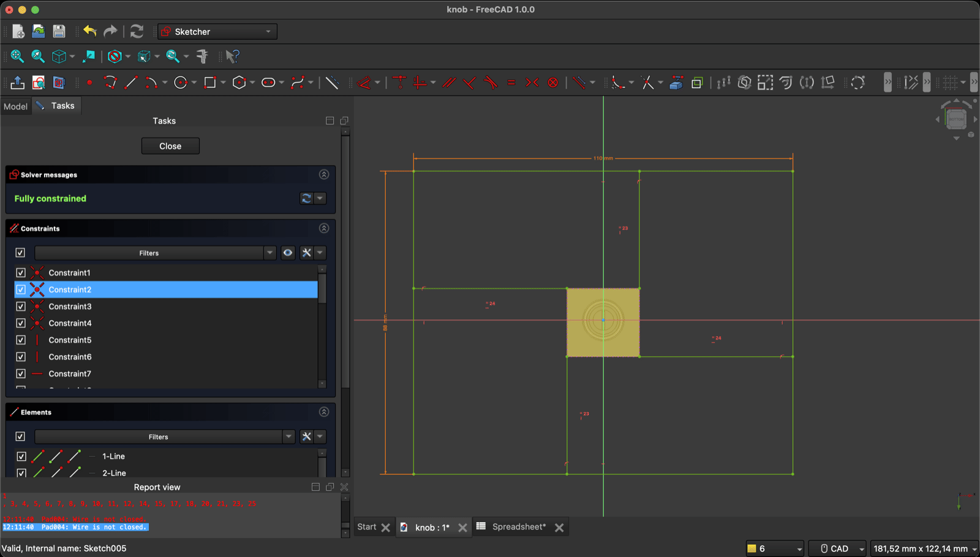The width and height of the screenshot is (980, 557).
Task: Select the create circle tool
Action: click(181, 83)
